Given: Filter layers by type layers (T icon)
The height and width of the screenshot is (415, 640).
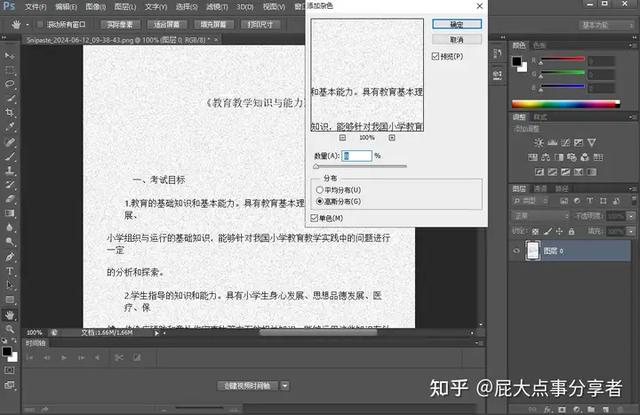Looking at the screenshot, I should pos(590,200).
